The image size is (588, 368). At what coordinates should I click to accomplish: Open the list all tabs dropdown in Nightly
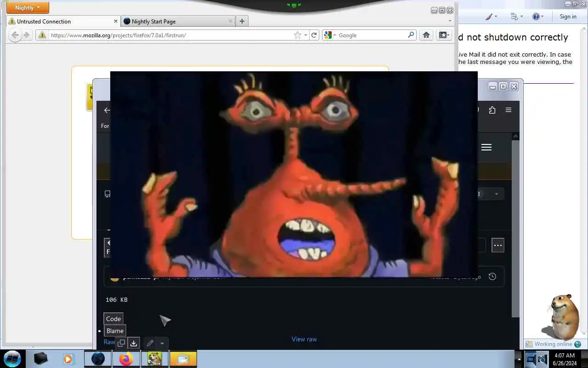pos(450,21)
